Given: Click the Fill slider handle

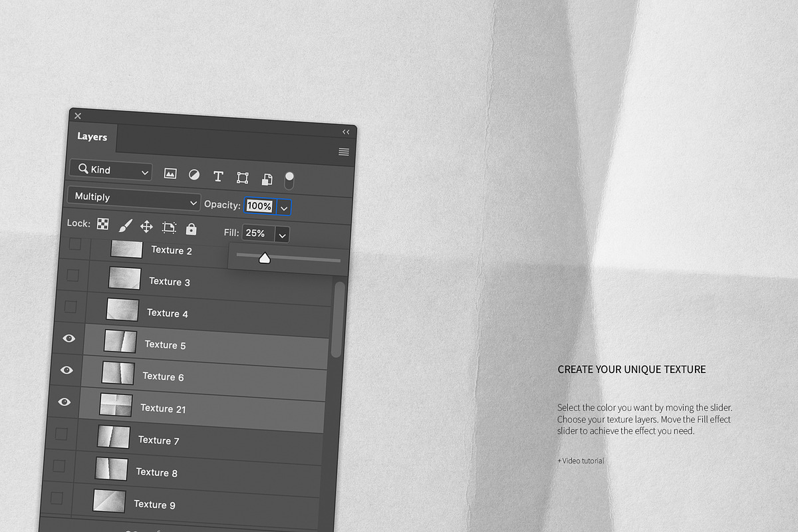Looking at the screenshot, I should [x=265, y=258].
